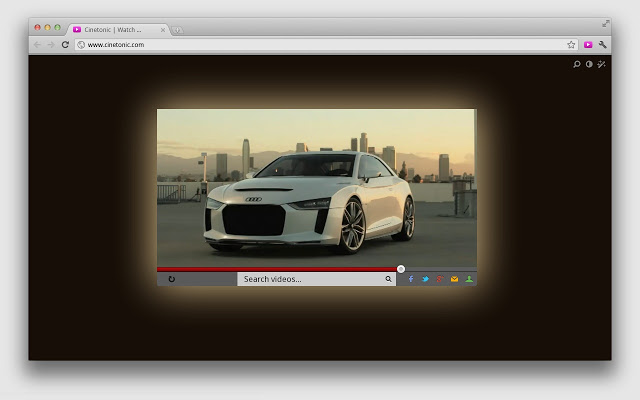Open the pink Cinetonic extension icon
This screenshot has height=400, width=640.
588,45
